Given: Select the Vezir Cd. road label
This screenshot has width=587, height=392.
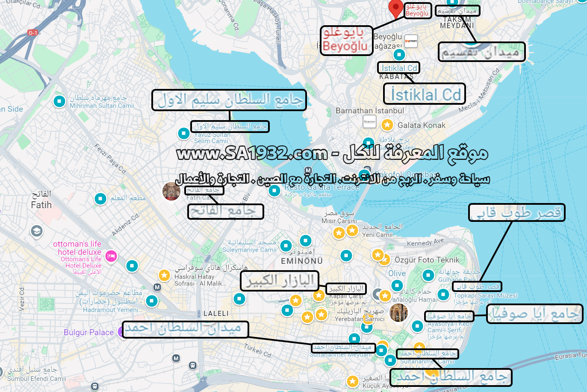Looking at the screenshot, I should coord(21,298).
